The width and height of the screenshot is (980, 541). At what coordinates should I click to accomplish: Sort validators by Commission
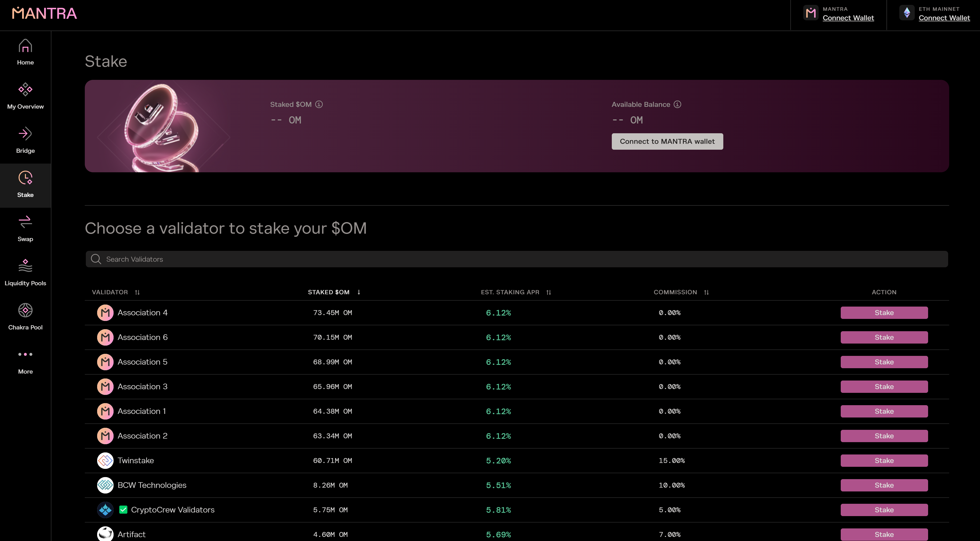pos(706,292)
